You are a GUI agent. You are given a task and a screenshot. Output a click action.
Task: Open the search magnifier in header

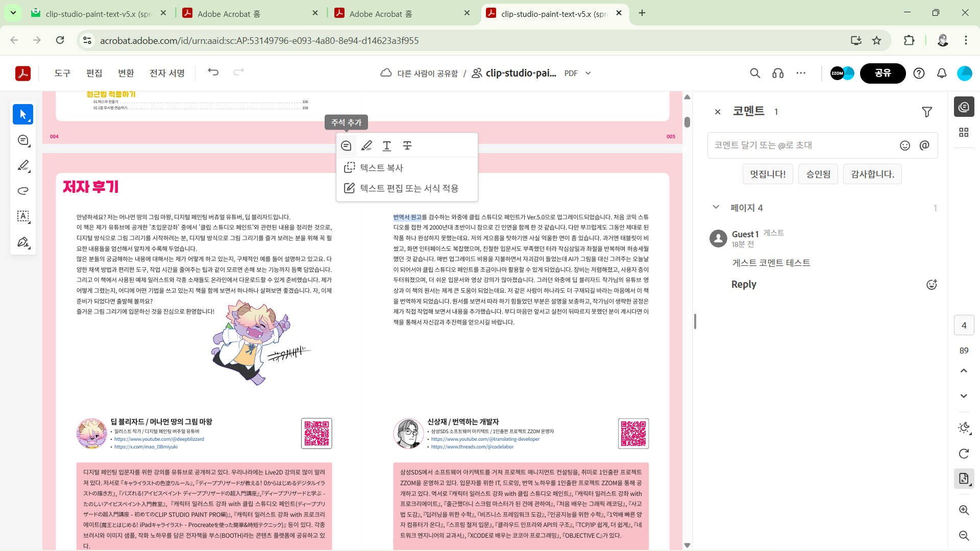pos(755,73)
